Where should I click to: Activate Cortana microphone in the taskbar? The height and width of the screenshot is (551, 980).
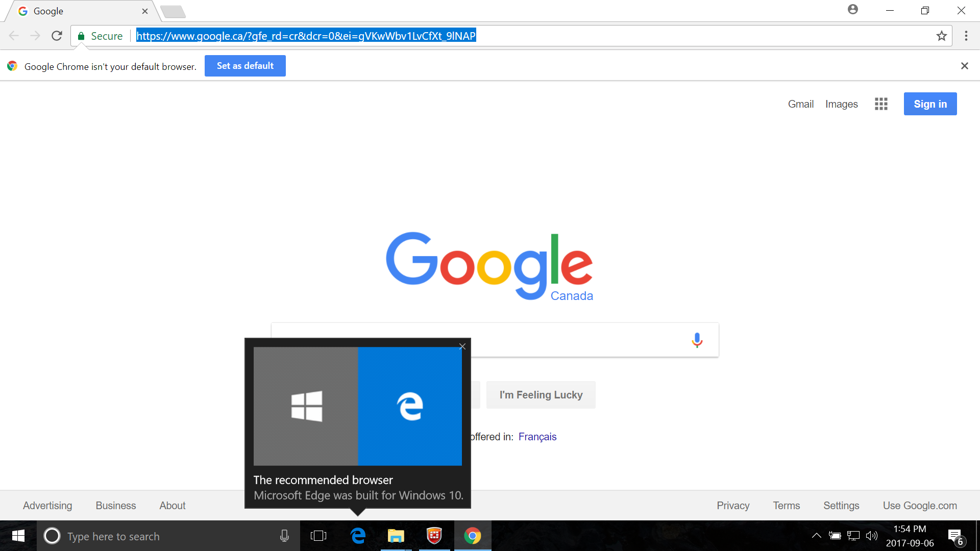tap(284, 536)
